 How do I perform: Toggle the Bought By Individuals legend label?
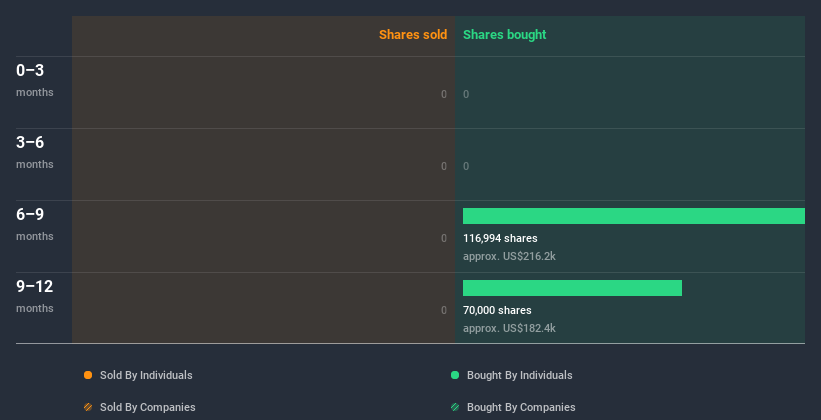(519, 375)
